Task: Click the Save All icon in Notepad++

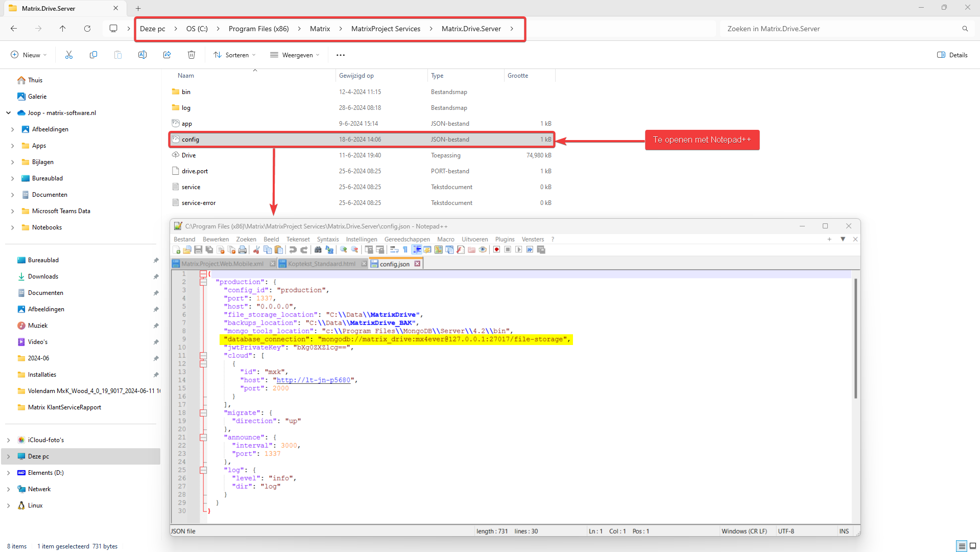Action: click(209, 249)
